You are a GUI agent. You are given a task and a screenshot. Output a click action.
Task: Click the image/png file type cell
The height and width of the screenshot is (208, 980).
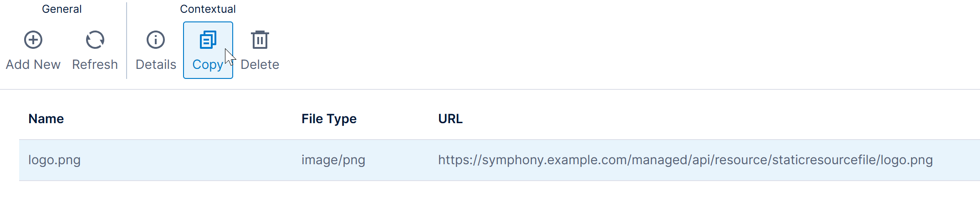(x=333, y=160)
